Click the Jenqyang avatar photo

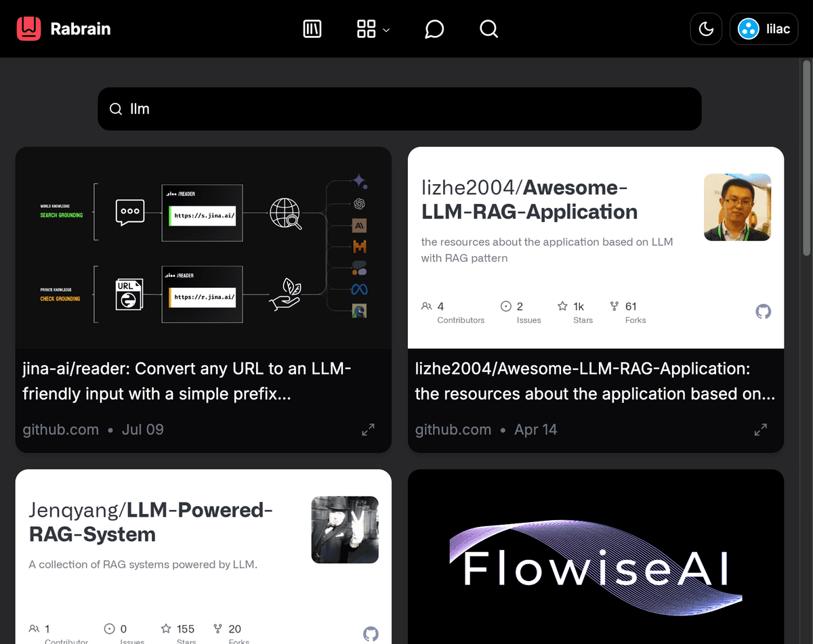pos(345,530)
